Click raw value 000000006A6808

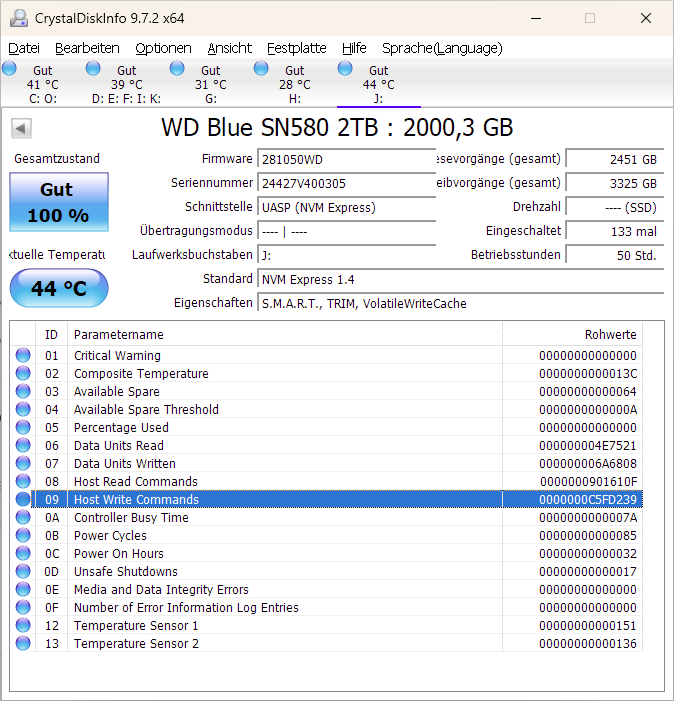tap(588, 464)
